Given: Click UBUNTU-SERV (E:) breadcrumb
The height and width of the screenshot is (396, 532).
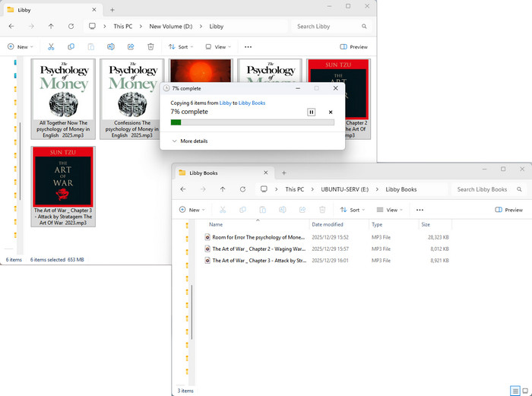Looking at the screenshot, I should click(x=345, y=189).
